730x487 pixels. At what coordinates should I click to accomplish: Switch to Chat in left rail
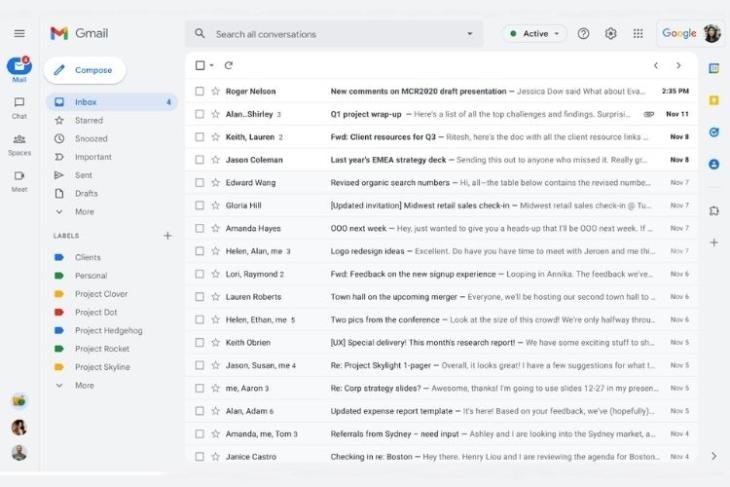tap(19, 106)
